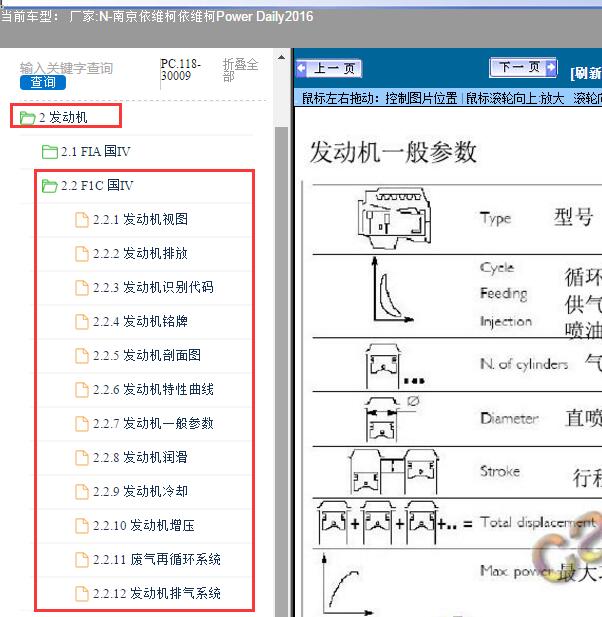Click document icon beside 2.2.6 发动机特性曲线
The width and height of the screenshot is (602, 617).
pyautogui.click(x=81, y=390)
